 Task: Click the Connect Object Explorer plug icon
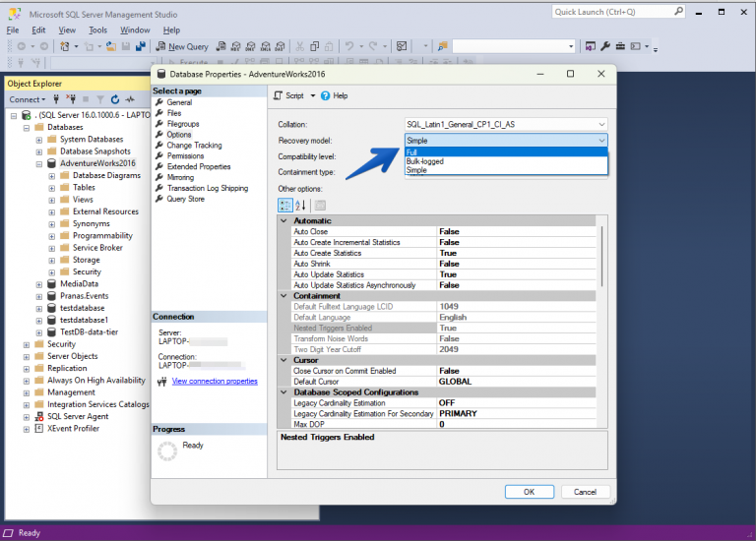coord(56,99)
